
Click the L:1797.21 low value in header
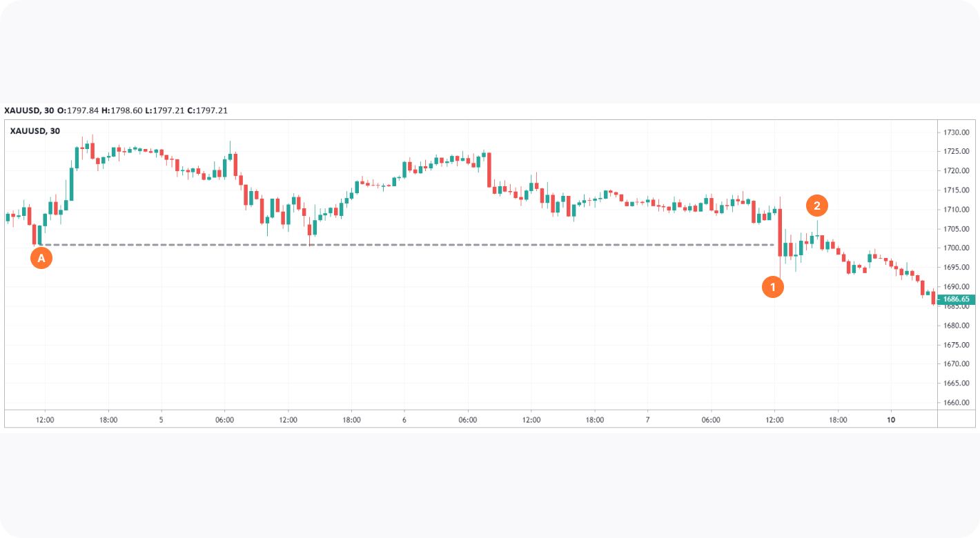point(165,110)
